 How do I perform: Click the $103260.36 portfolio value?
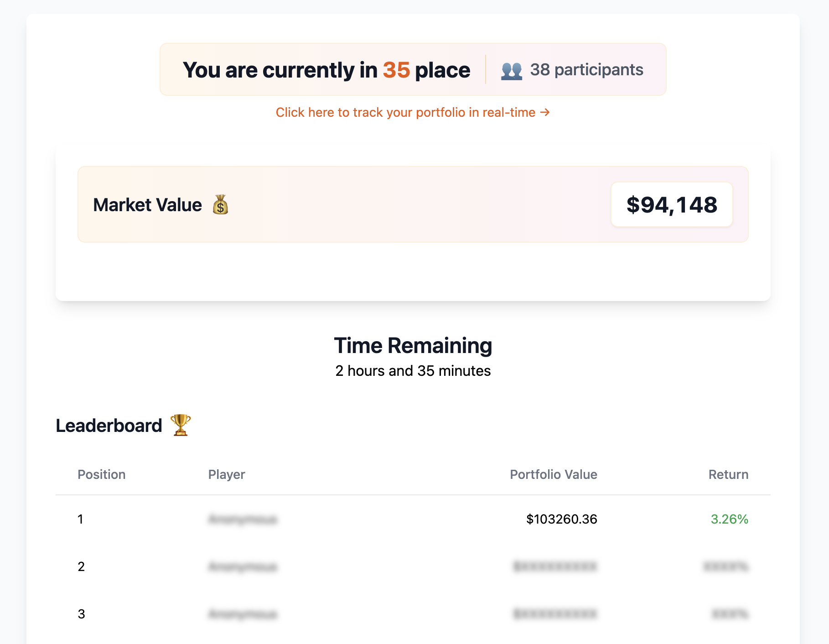pyautogui.click(x=561, y=519)
